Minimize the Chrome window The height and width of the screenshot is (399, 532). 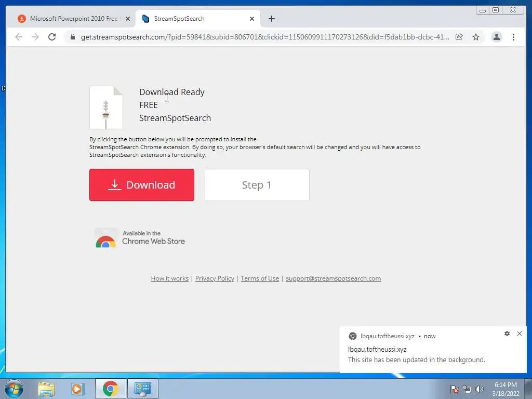[483, 10]
